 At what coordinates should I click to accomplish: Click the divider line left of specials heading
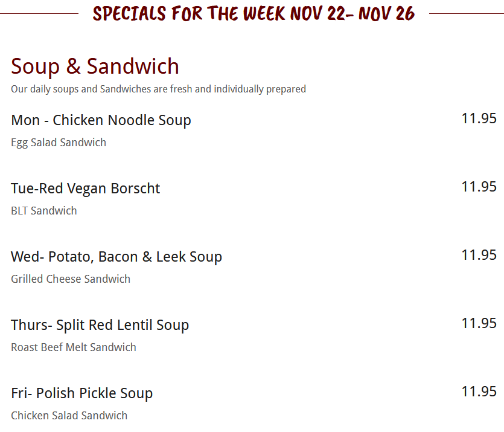39,13
